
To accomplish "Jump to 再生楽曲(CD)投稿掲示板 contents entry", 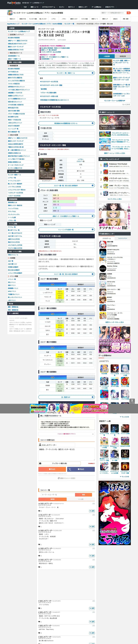I will pos(54,100).
